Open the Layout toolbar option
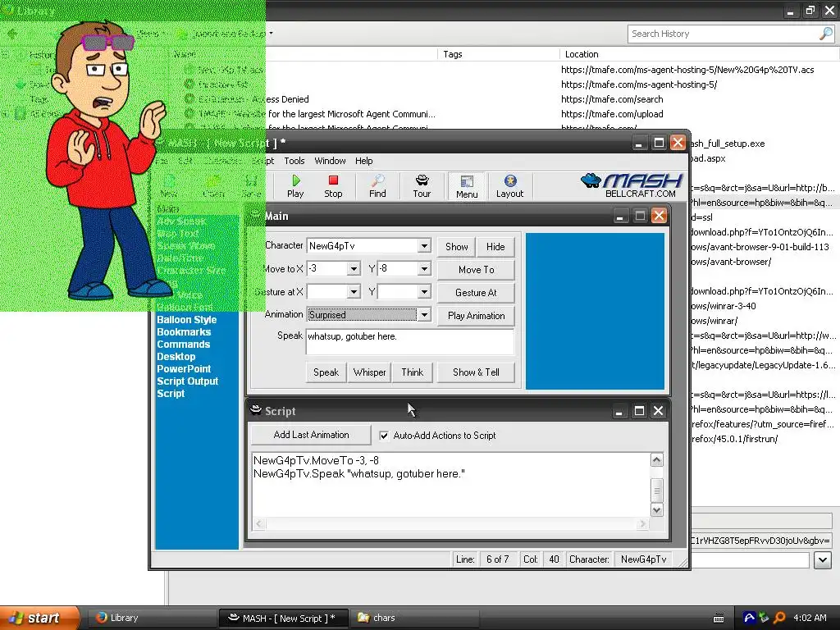Image resolution: width=840 pixels, height=630 pixels. (509, 186)
